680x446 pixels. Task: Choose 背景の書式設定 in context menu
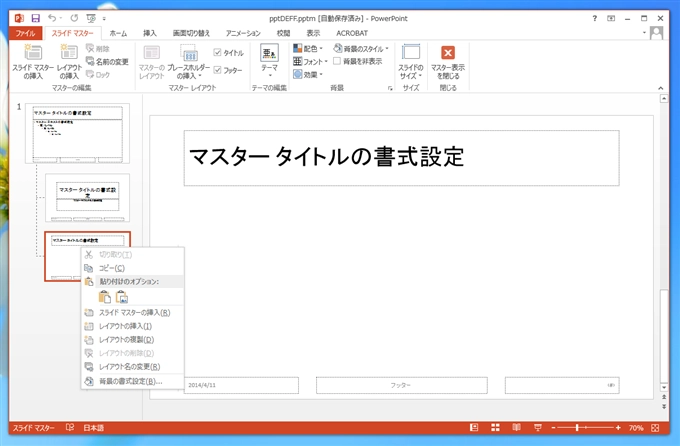tap(132, 381)
